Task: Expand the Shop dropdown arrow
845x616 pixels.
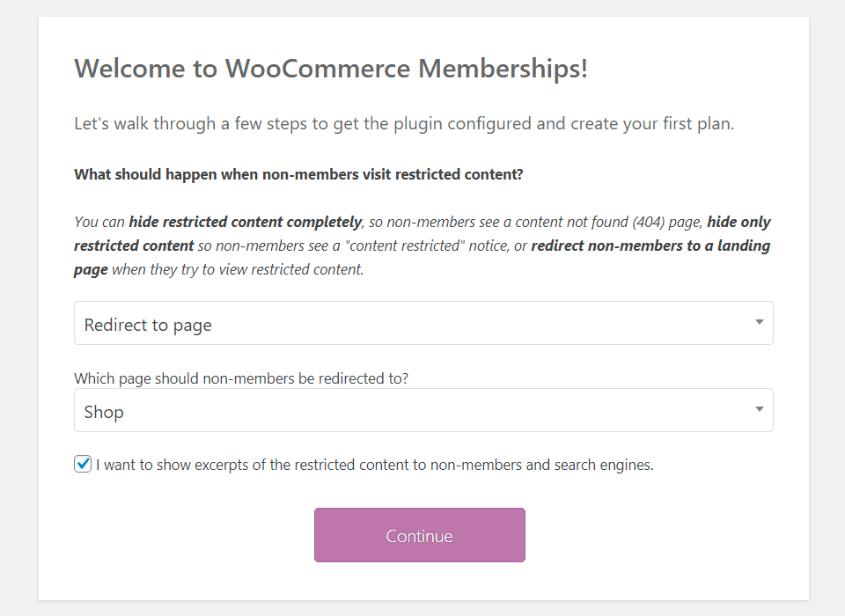Action: coord(758,410)
